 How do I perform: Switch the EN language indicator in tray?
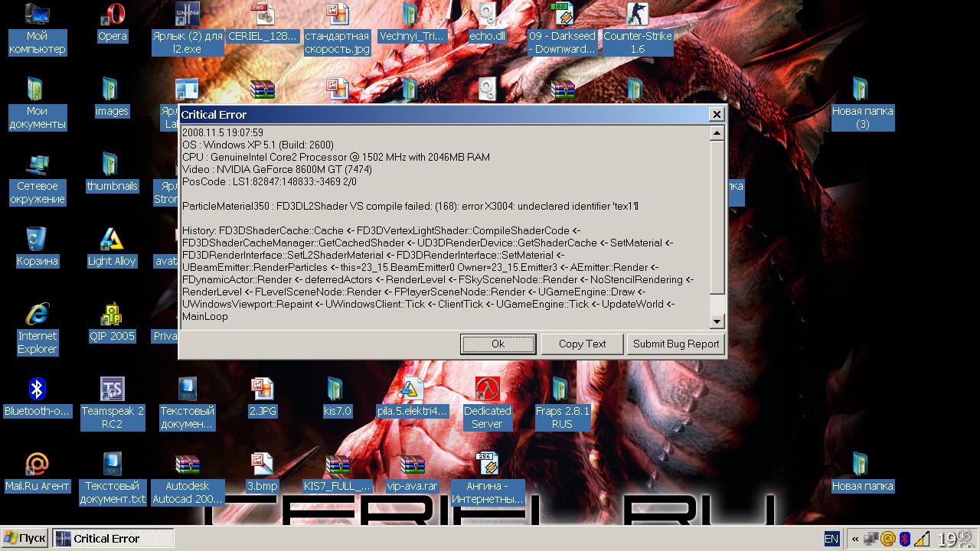(831, 539)
